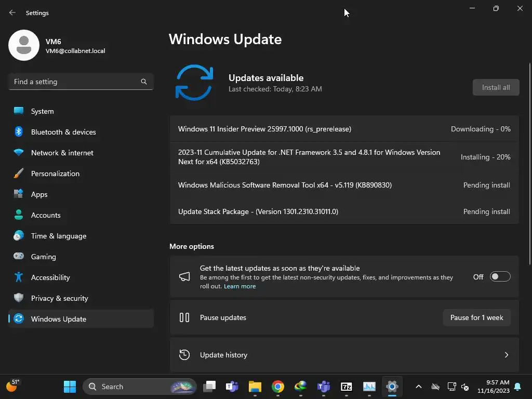This screenshot has height=399, width=532.
Task: Click the Settings gear in the taskbar
Action: (x=392, y=387)
